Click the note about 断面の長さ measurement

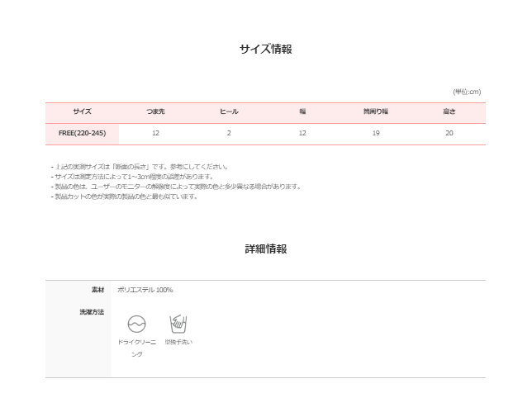[140, 167]
